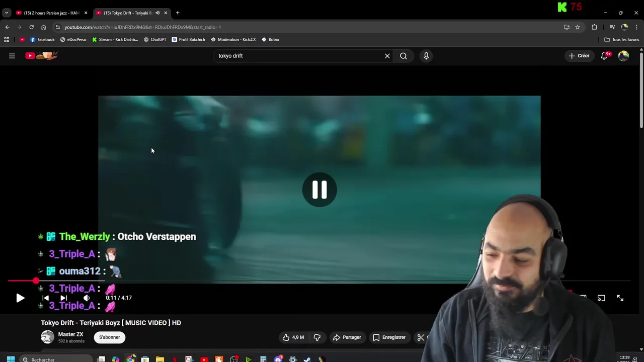The image size is (644, 362).
Task: Open YouTube notifications bell
Action: (605, 56)
